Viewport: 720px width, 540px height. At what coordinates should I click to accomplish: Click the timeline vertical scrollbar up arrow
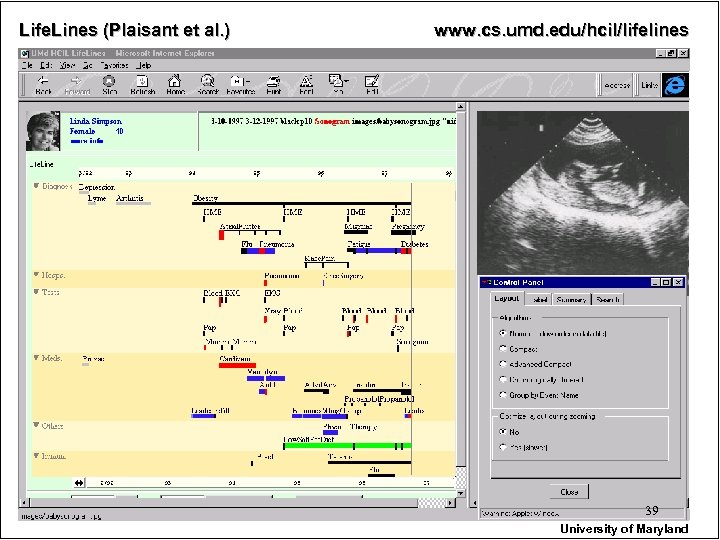click(x=461, y=107)
